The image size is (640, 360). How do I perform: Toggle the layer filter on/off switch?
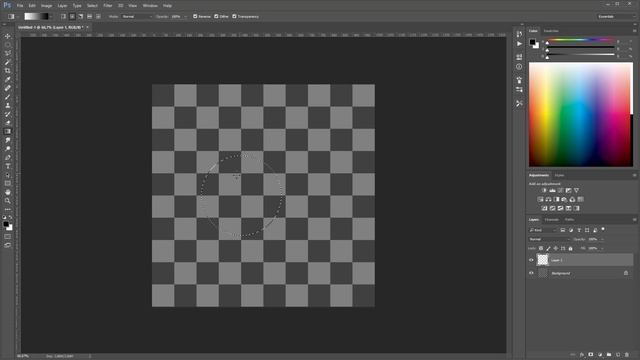603,230
